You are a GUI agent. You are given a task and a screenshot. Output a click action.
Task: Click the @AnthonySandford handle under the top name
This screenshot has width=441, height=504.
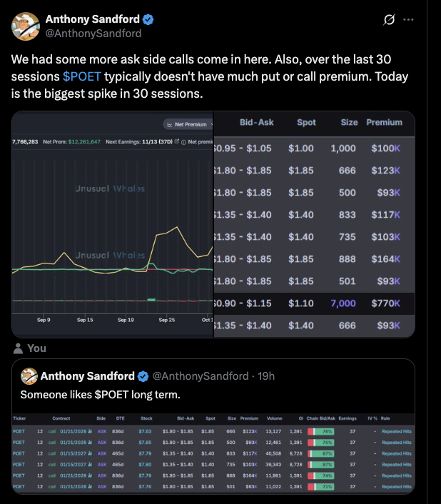[93, 33]
